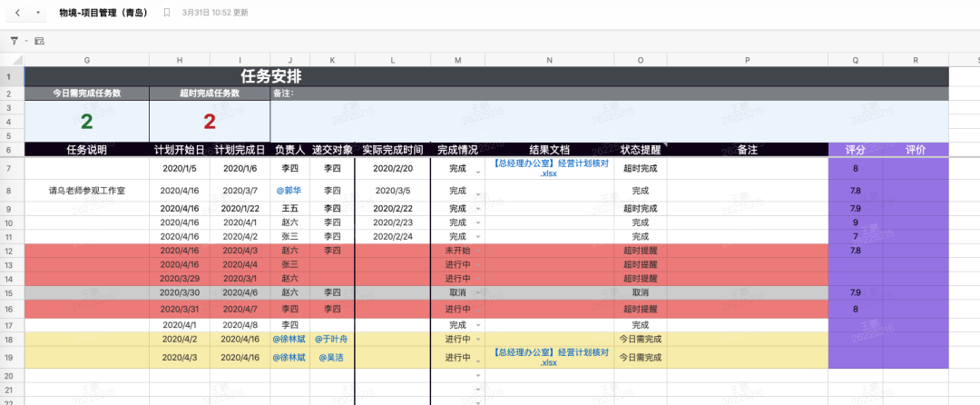This screenshot has width=980, height=405.
Task: Click the green 2 count cell
Action: pyautogui.click(x=86, y=122)
